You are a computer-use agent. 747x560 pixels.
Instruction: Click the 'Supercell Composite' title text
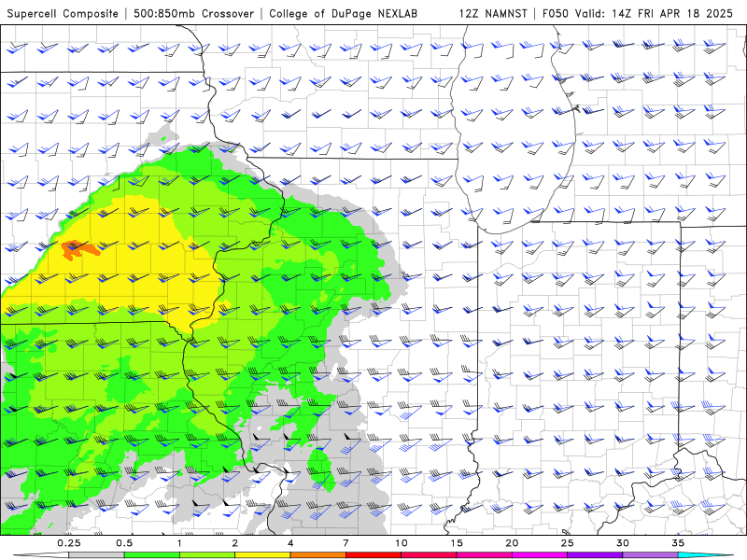(x=63, y=13)
